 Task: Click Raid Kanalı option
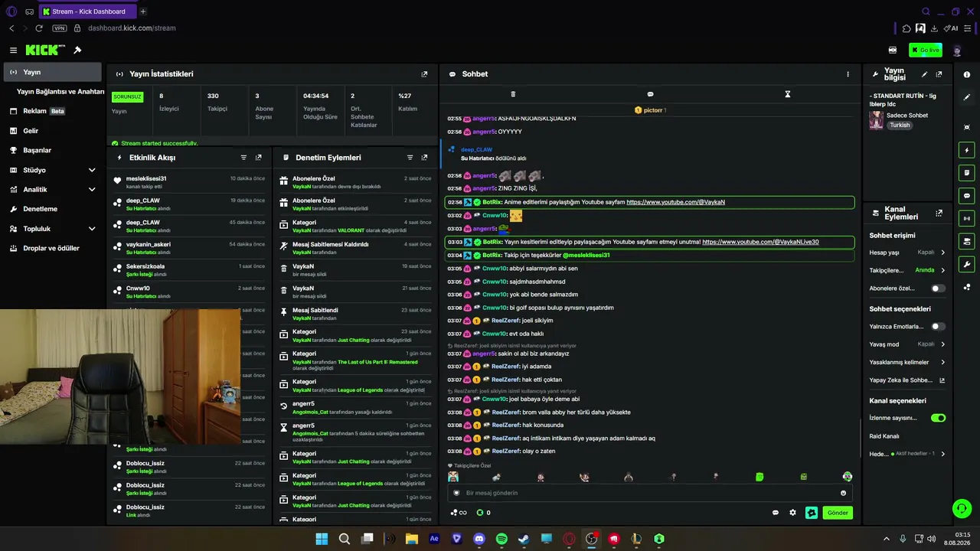[884, 436]
